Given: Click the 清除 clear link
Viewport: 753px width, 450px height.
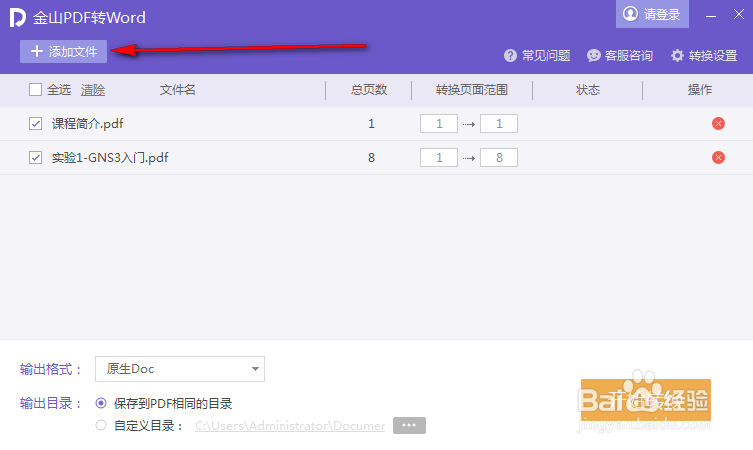Looking at the screenshot, I should point(93,90).
